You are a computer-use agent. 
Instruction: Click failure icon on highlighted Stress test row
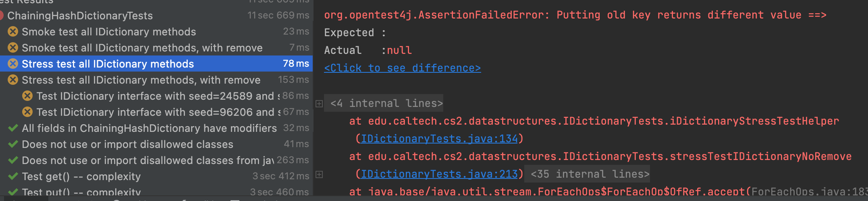pos(13,64)
